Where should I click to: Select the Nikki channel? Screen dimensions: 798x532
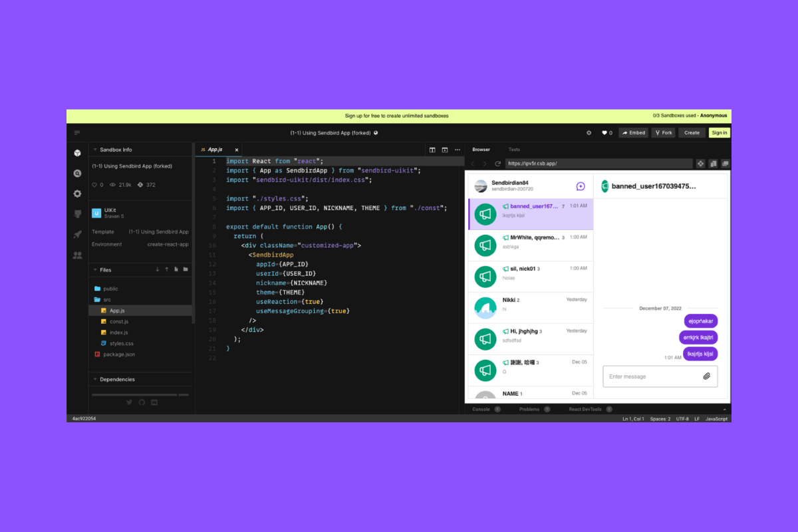point(531,308)
